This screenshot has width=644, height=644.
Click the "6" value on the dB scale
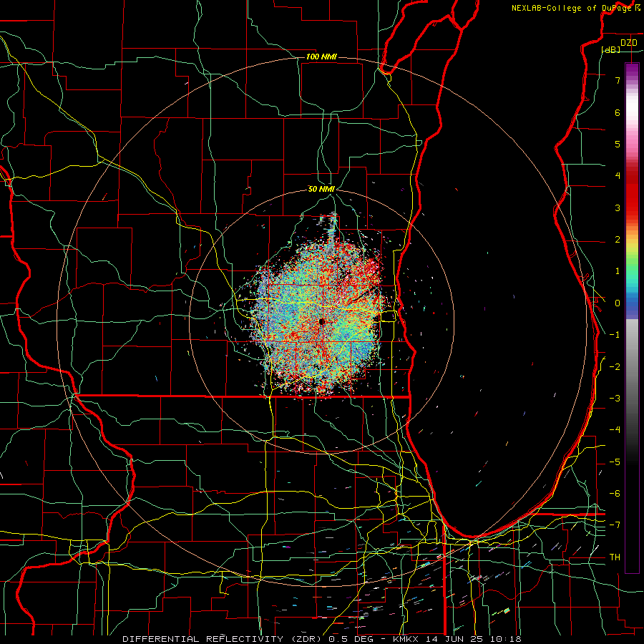tap(618, 112)
